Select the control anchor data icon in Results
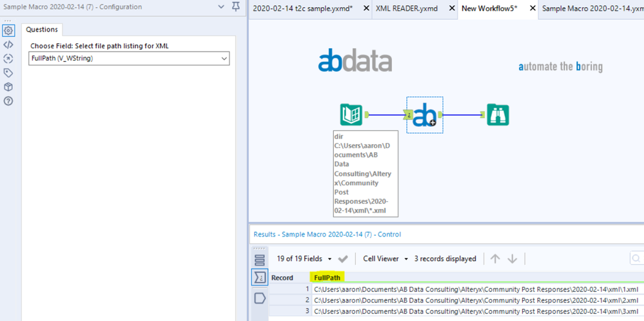Screen dimensions: 644x321 [259, 278]
